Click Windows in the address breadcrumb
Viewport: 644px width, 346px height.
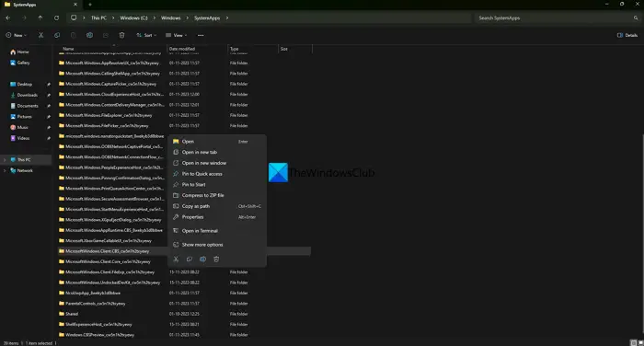coord(171,18)
